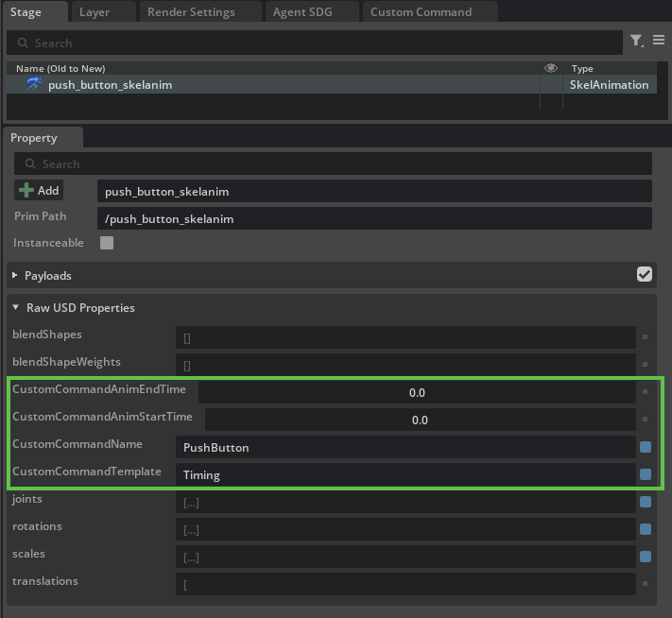
Task: Click the scales value field
Action: point(405,557)
